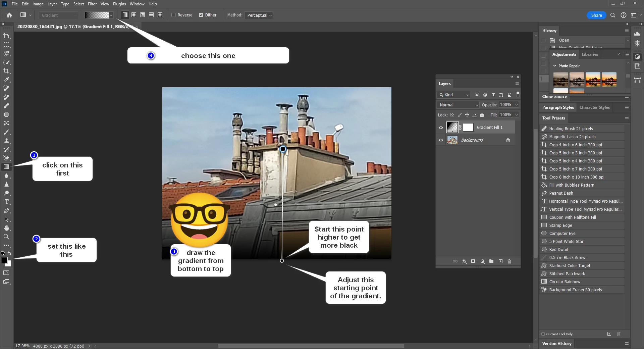Click the add layer mask icon
This screenshot has height=349, width=644.
(473, 261)
